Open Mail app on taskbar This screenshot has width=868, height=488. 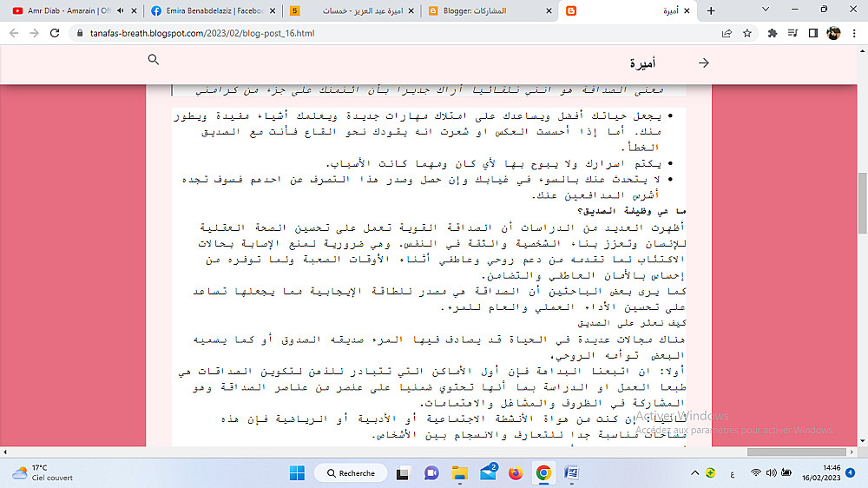point(488,472)
